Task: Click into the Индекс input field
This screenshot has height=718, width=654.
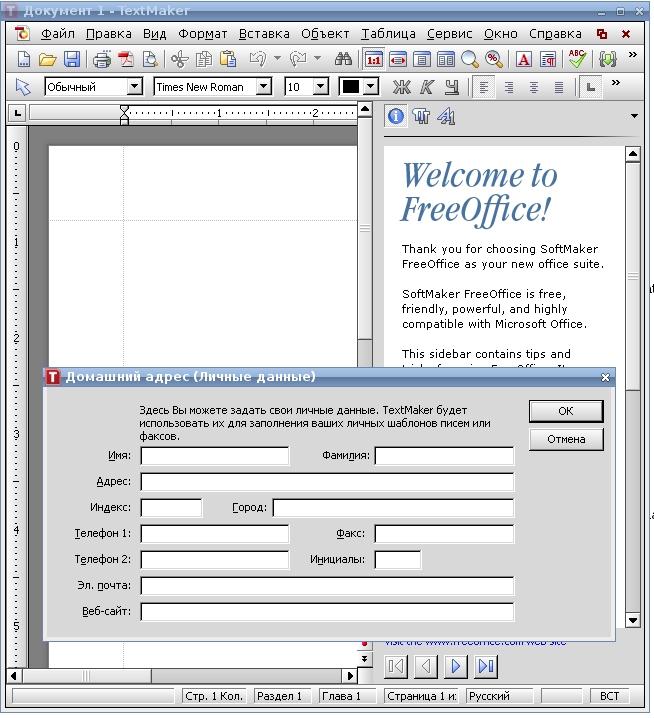Action: (x=171, y=508)
